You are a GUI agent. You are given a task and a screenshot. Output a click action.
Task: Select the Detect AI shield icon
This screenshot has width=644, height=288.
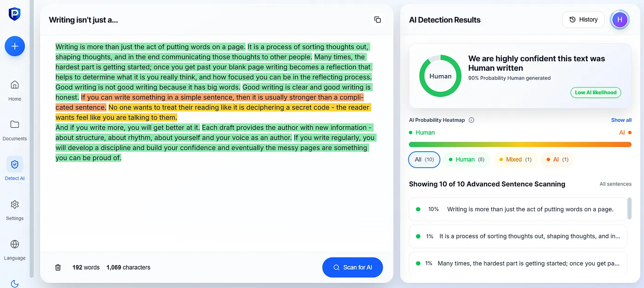tap(15, 164)
